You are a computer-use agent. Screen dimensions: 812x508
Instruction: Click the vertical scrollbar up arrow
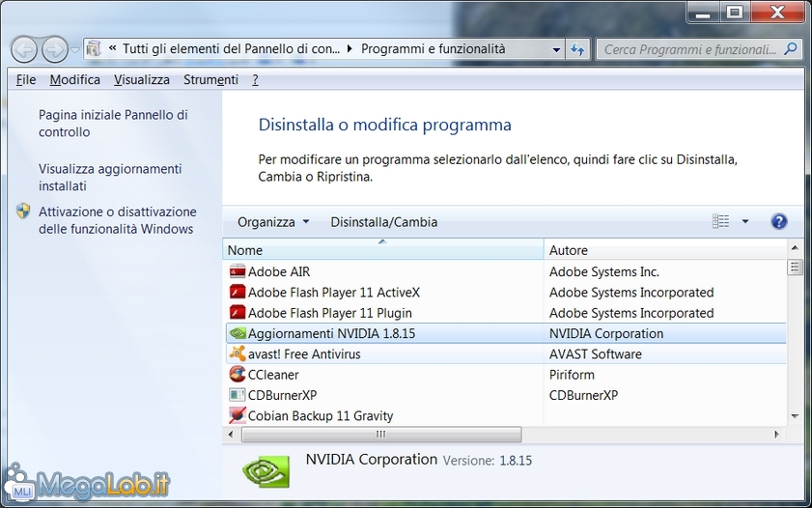pos(795,248)
